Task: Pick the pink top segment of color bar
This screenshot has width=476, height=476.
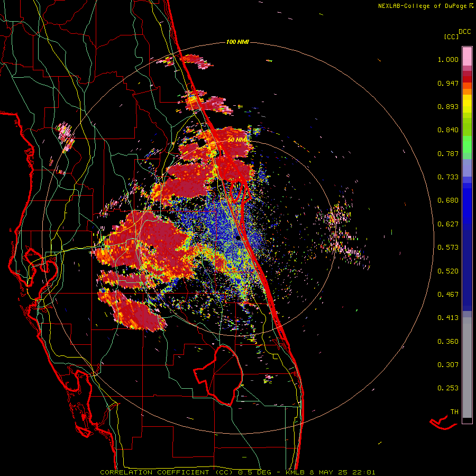Action: coord(467,56)
